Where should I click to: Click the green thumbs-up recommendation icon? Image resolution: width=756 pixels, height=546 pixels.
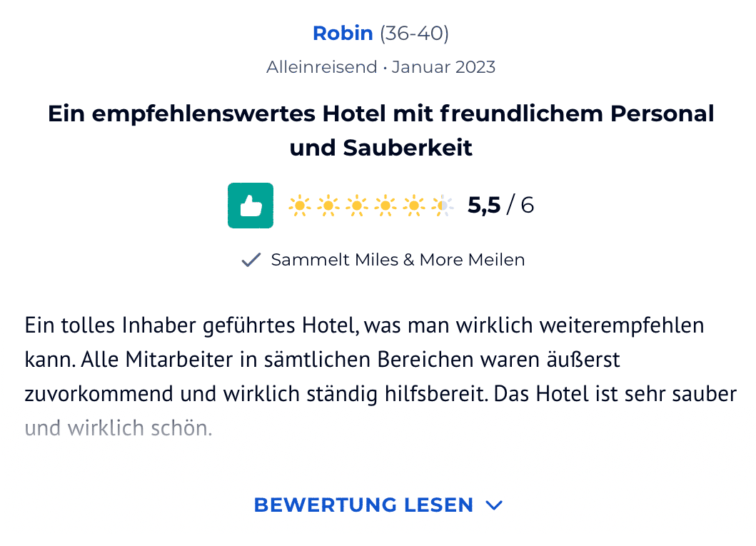(x=250, y=205)
